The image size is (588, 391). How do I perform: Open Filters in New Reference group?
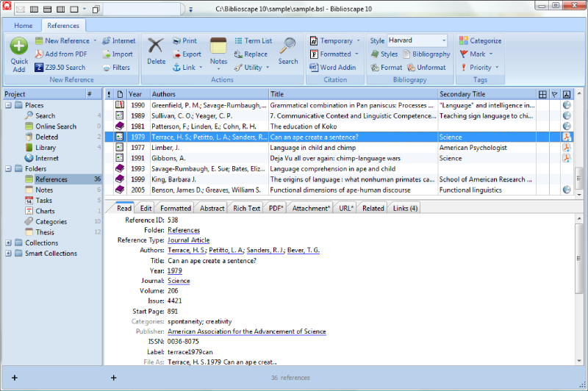[x=116, y=68]
